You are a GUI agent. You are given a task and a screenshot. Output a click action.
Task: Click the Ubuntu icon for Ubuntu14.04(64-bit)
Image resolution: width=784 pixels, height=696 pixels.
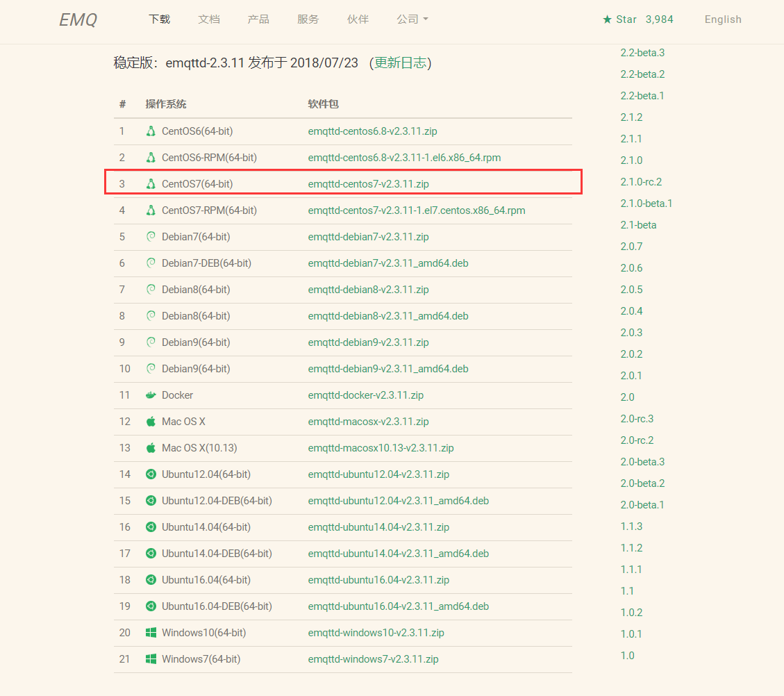(151, 527)
